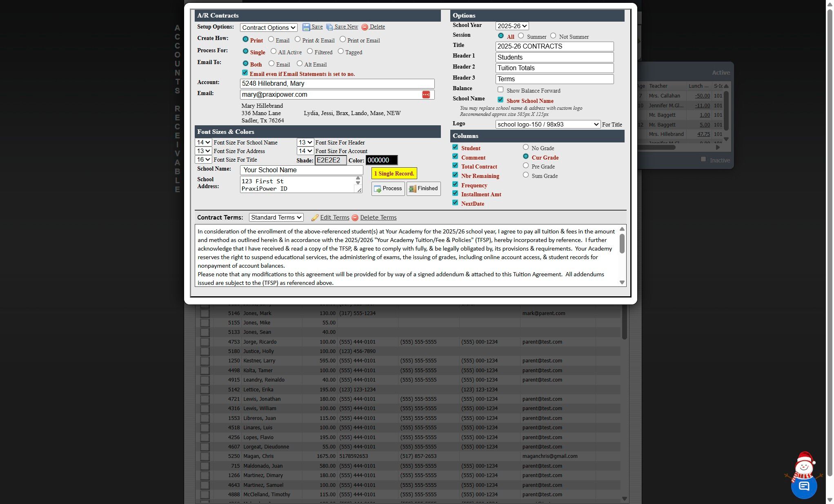834x504 pixels.
Task: Click the Finished button
Action: 423,189
